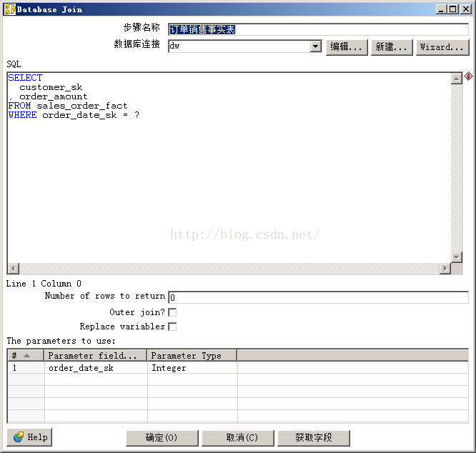Click order_amount in the SQL editor

pos(54,96)
